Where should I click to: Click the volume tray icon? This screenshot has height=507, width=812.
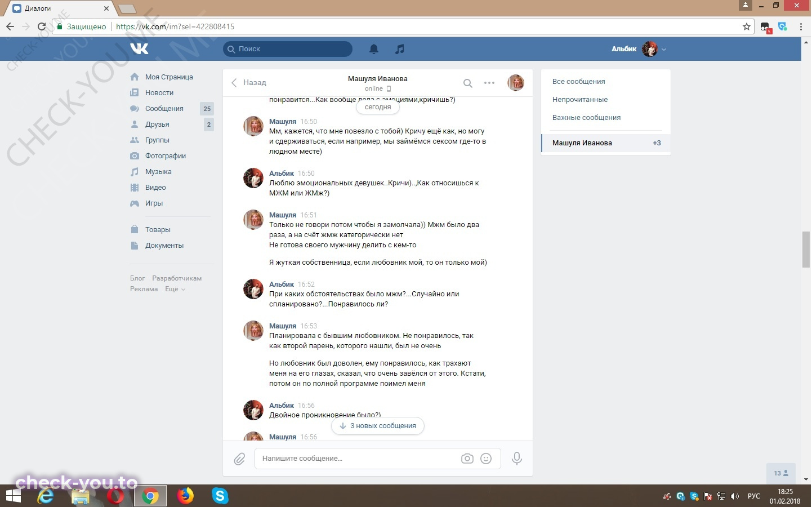tap(735, 496)
